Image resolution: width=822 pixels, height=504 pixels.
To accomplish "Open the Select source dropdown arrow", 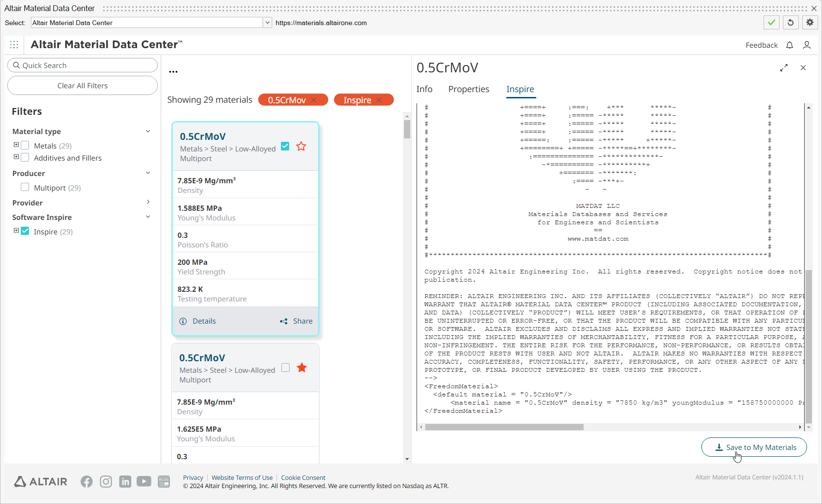I will (267, 23).
